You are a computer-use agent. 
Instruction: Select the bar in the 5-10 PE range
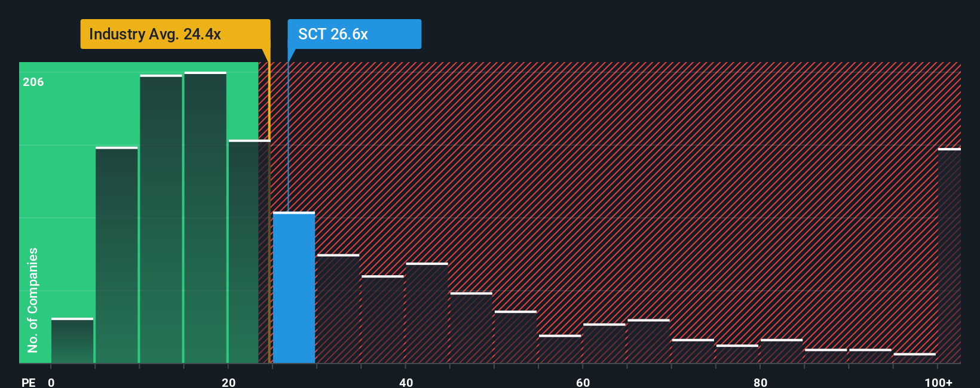[117, 255]
